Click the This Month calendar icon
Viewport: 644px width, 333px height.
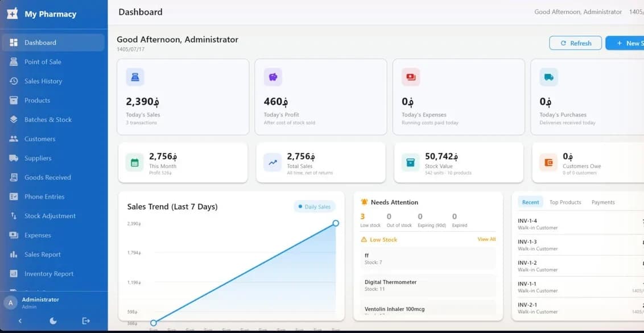(134, 163)
